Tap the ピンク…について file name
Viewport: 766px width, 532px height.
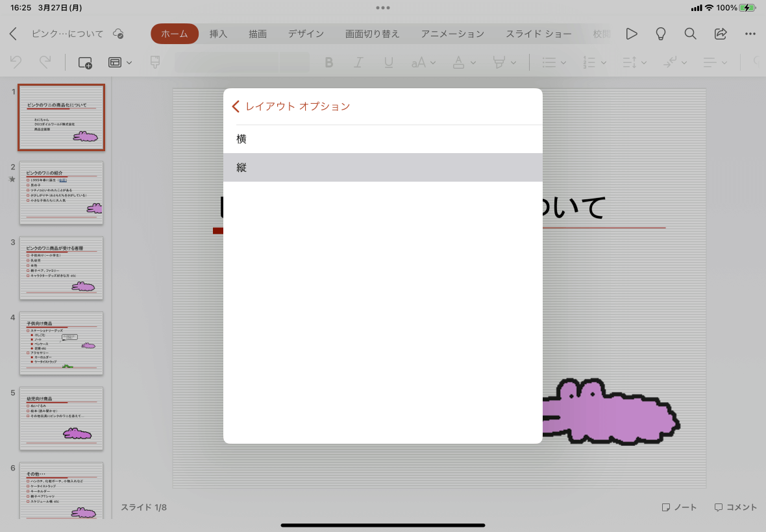click(68, 34)
